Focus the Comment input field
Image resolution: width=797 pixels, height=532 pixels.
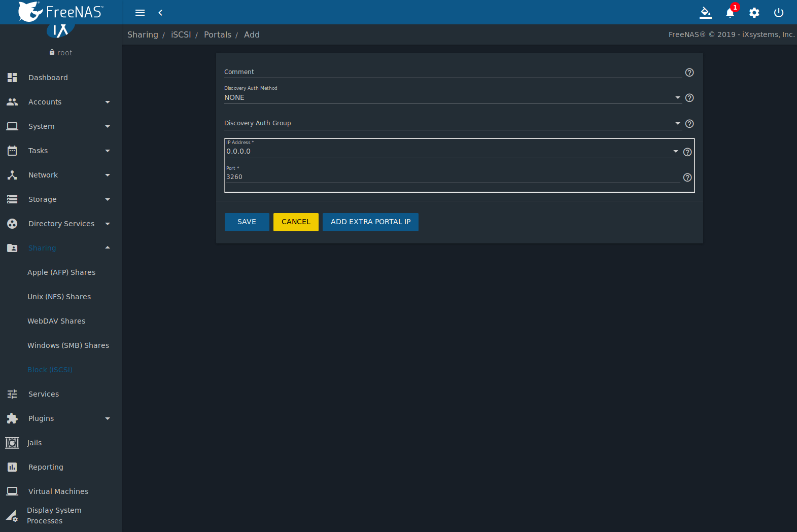[x=453, y=72]
